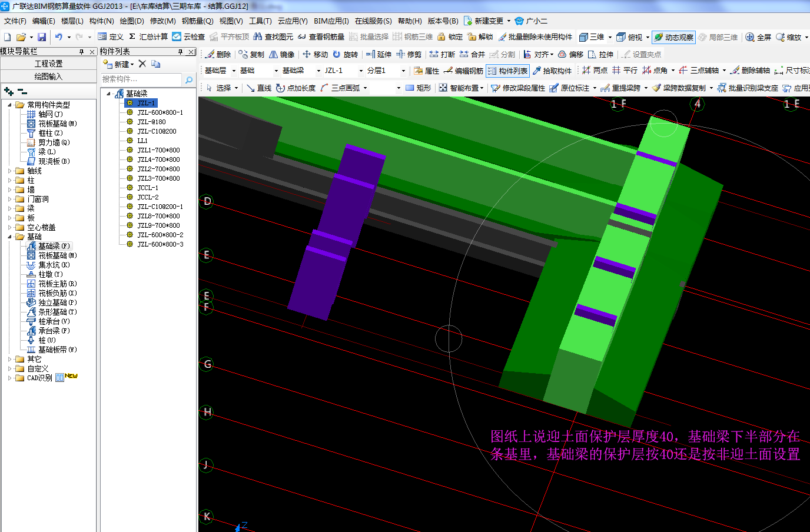The image size is (810, 532).
Task: Open the BIM应用(I) menu
Action: [x=331, y=21]
